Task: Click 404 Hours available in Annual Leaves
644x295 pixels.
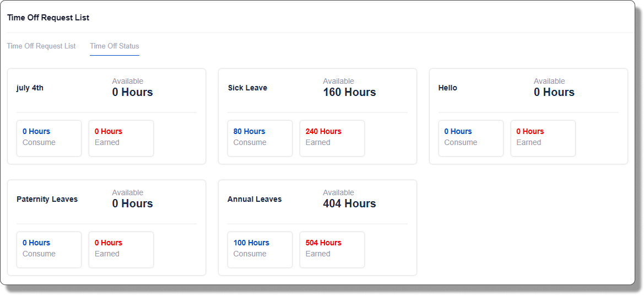Action: 349,203
